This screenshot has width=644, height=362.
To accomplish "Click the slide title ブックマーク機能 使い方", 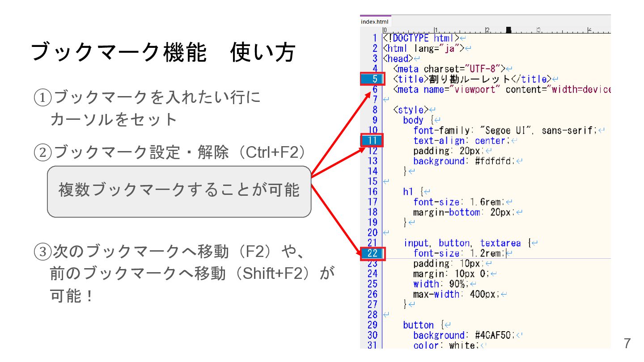I will point(163,52).
